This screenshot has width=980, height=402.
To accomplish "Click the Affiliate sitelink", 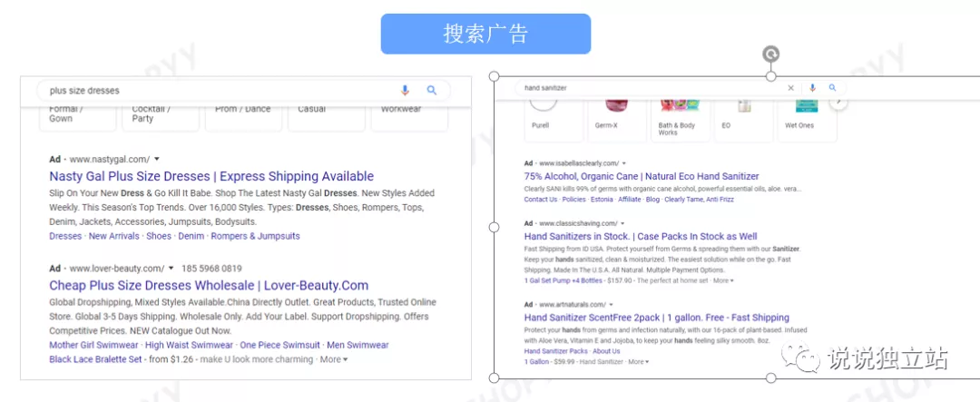I will (630, 200).
